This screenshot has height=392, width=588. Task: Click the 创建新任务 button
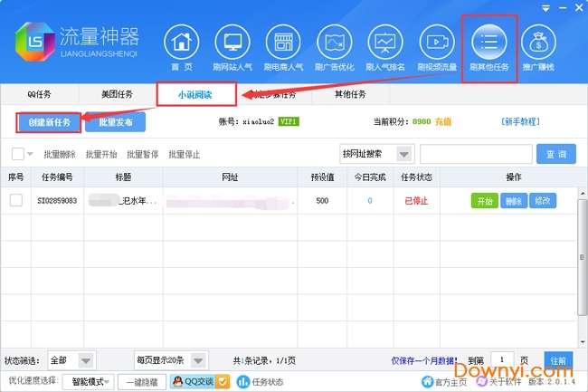coord(49,122)
